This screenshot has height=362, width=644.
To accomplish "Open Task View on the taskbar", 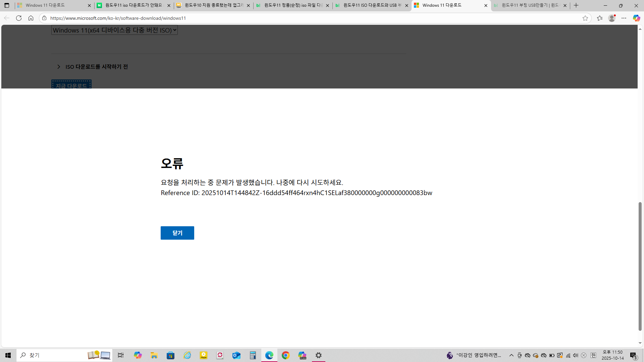I will tap(121, 355).
